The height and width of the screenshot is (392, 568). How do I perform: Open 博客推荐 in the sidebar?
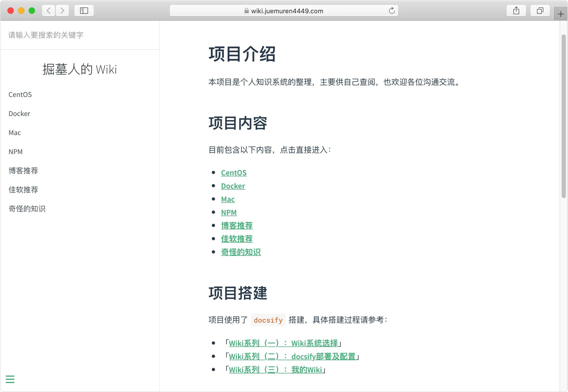click(23, 171)
